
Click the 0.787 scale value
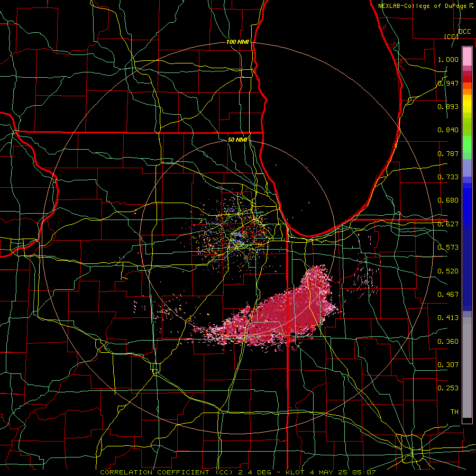point(448,153)
